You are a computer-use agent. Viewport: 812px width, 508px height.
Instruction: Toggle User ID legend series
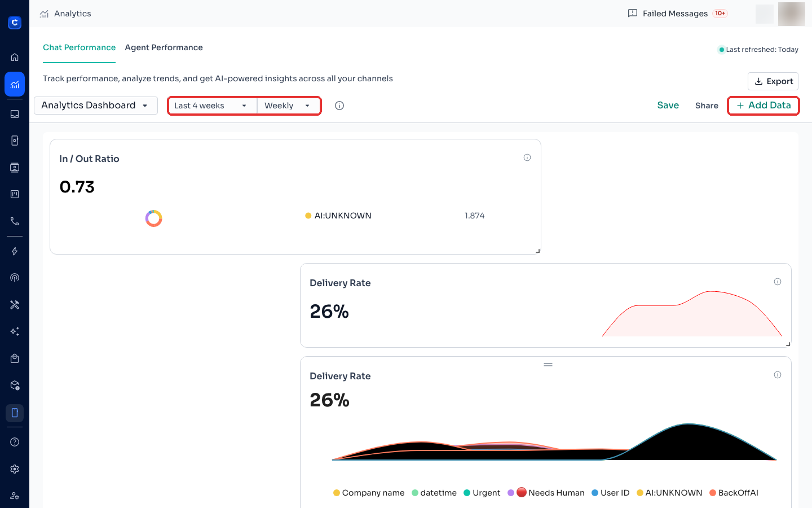pyautogui.click(x=611, y=493)
